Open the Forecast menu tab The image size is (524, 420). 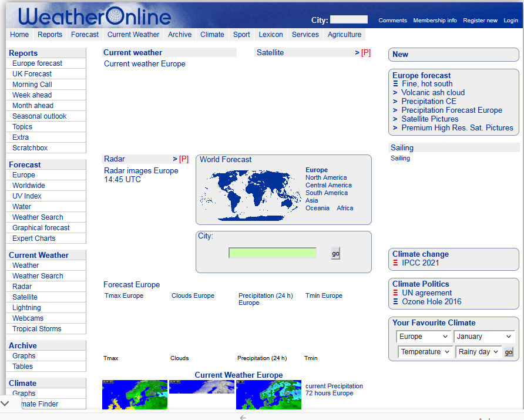click(x=85, y=35)
